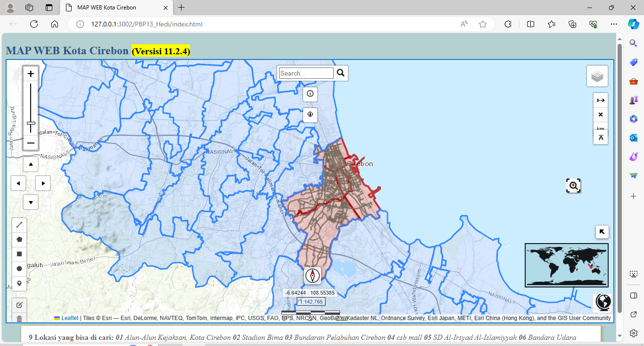Click the magnifier search button

tap(341, 73)
